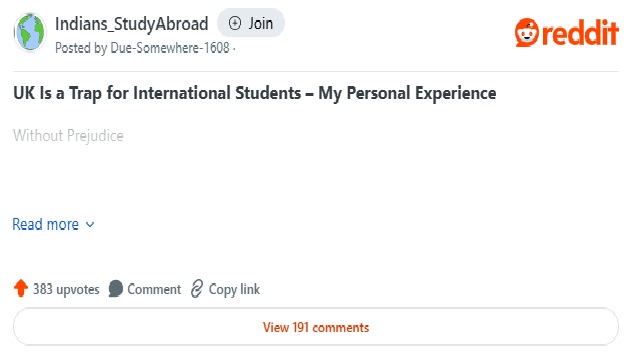Click the speech bubble comment icon
This screenshot has width=631, height=361.
[x=115, y=289]
